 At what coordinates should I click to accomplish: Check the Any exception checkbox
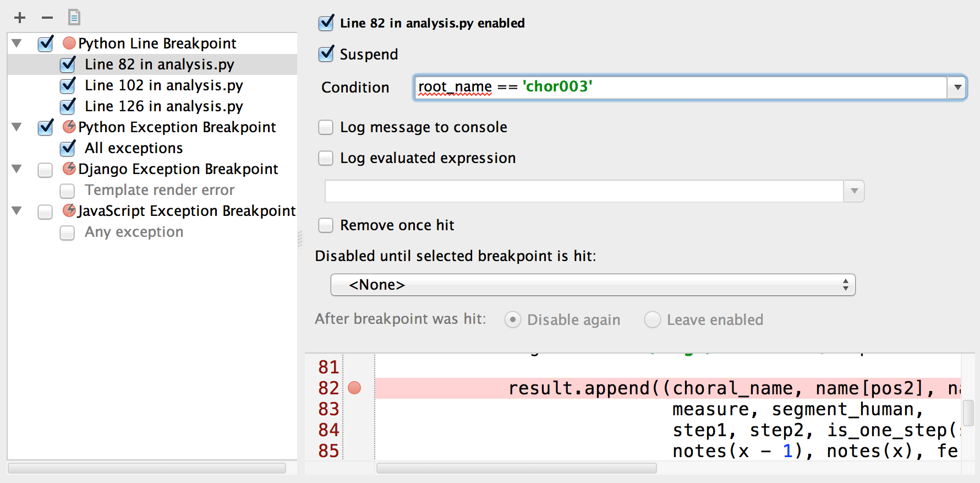point(67,232)
